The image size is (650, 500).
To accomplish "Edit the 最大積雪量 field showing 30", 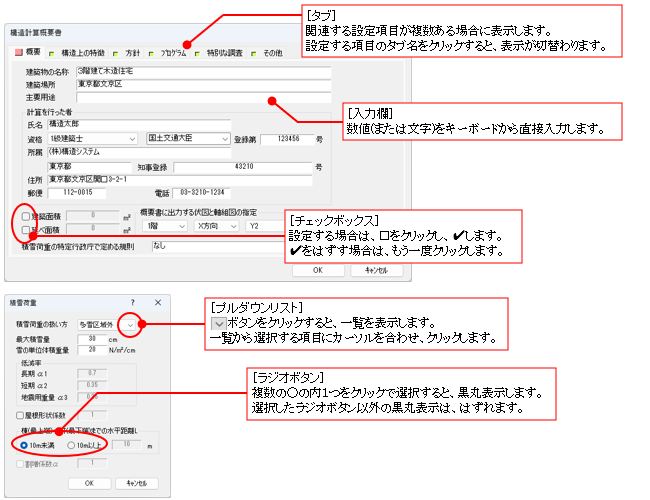I will [92, 339].
